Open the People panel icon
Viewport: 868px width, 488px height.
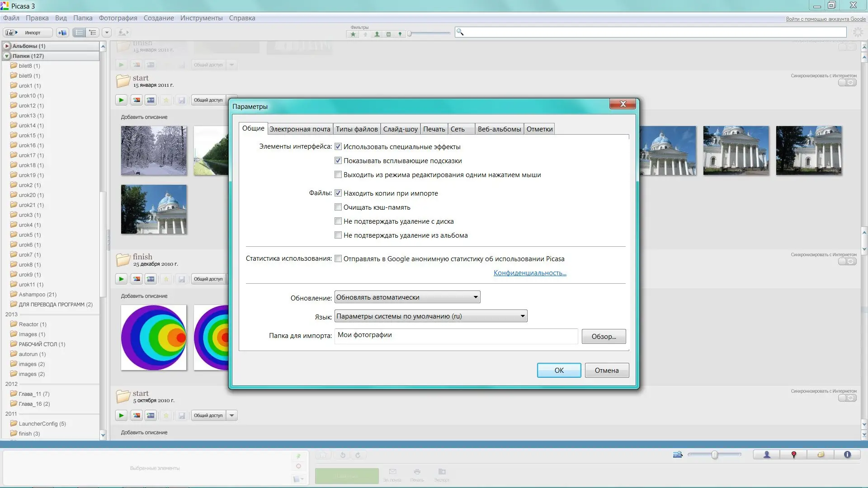(766, 455)
